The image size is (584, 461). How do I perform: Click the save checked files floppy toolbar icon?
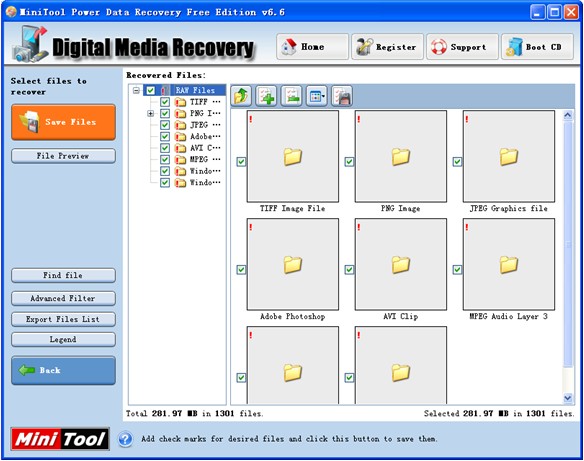tap(342, 96)
